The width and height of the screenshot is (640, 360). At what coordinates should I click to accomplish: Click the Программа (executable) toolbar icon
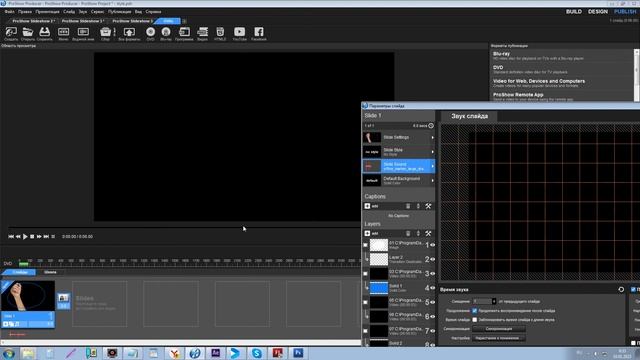pyautogui.click(x=184, y=32)
